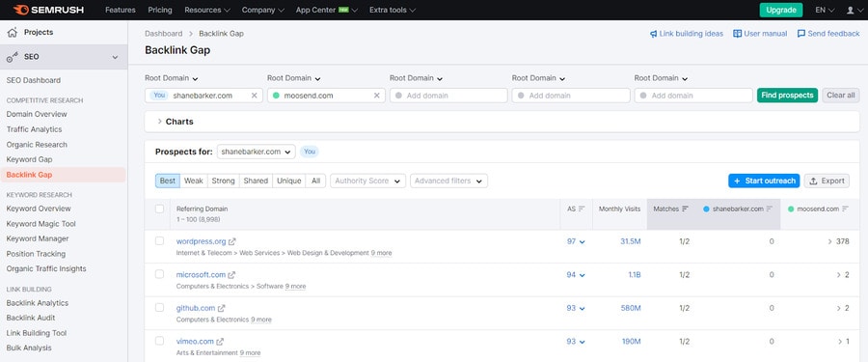Click the Find prospects button
This screenshot has height=362, width=868.
(787, 96)
